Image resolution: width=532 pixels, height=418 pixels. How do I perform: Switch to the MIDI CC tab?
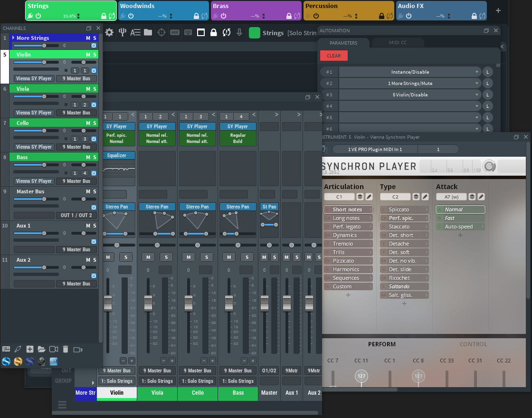397,43
